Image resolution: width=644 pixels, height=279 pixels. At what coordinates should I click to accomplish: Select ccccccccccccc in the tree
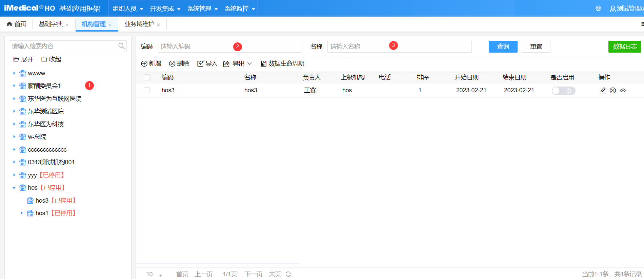tap(47, 150)
